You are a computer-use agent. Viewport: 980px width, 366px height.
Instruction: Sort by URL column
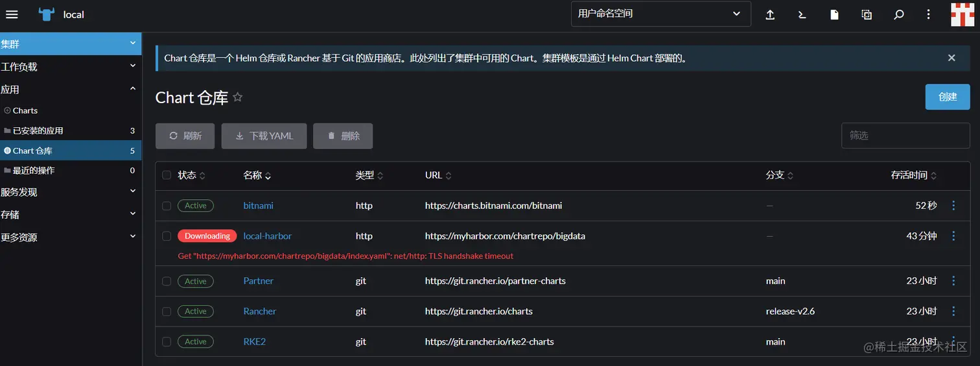coord(438,175)
